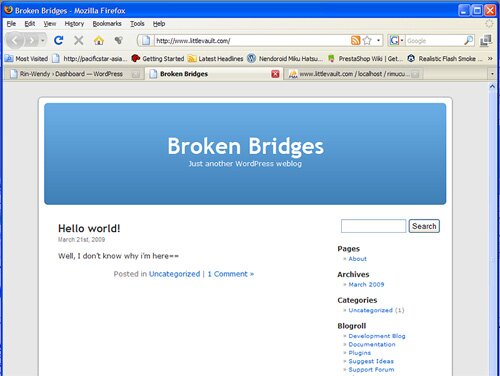
Task: Bookmark this page with the star icon
Action: coord(367,41)
